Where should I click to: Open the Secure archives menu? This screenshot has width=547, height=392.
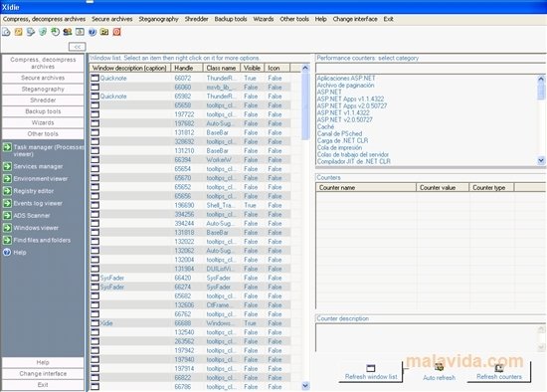click(x=112, y=19)
